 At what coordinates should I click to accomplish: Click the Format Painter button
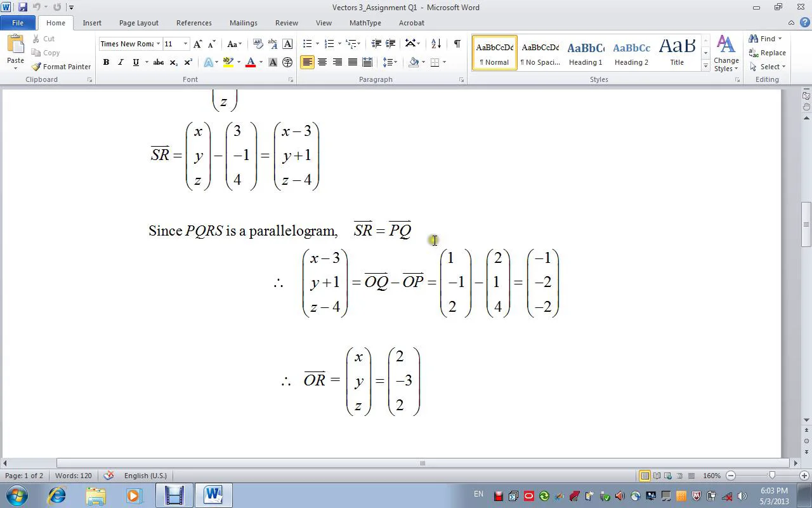point(61,67)
